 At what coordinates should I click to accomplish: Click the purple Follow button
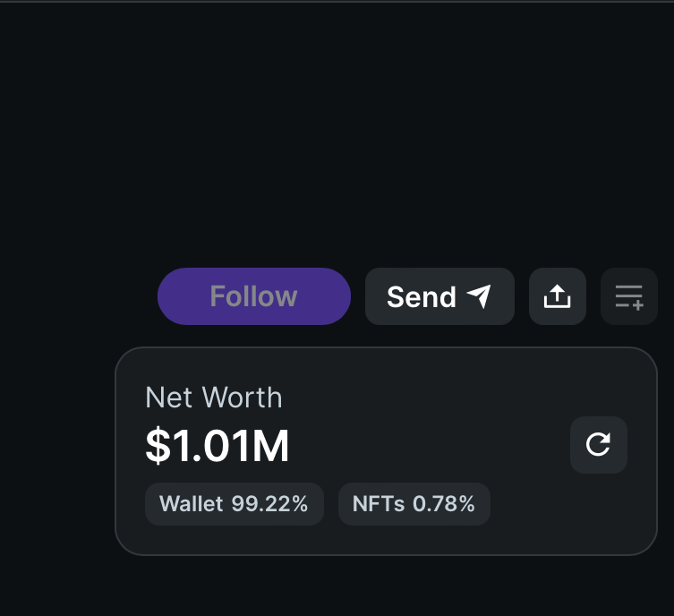click(253, 296)
